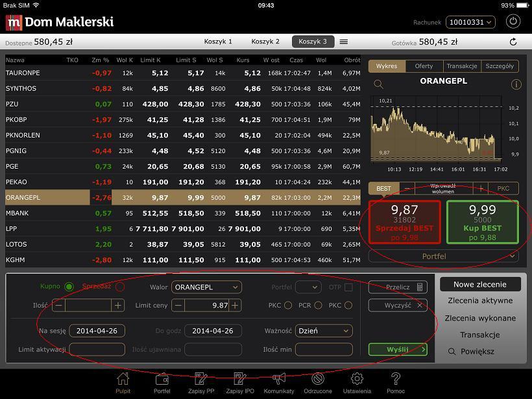Image resolution: width=532 pixels, height=399 pixels.
Task: Click the red Sprzedaj BEST button
Action: pos(405,223)
